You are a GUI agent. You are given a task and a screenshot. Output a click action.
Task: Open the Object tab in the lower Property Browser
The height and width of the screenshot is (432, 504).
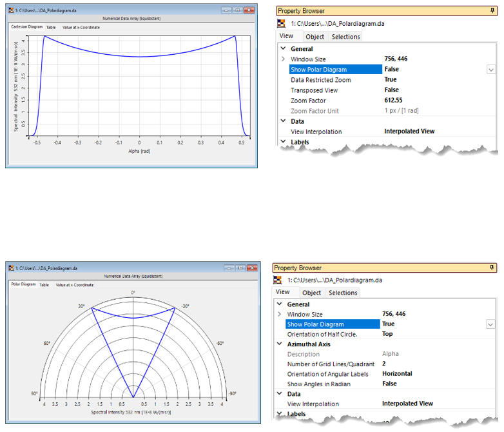pos(311,293)
